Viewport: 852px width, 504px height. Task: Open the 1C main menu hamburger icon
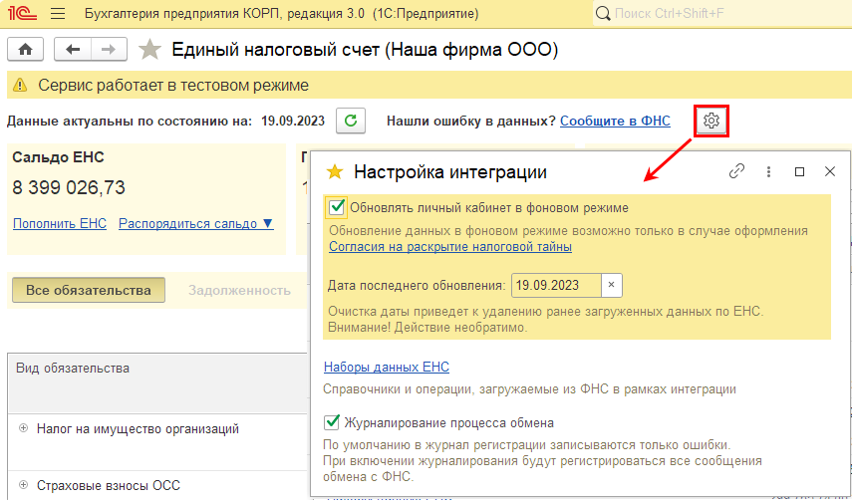(57, 14)
